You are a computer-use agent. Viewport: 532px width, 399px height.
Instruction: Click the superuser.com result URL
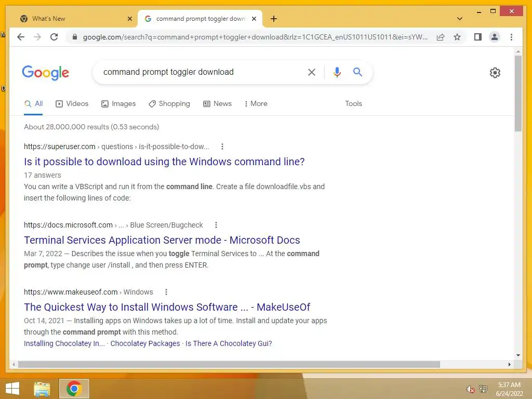click(x=116, y=147)
